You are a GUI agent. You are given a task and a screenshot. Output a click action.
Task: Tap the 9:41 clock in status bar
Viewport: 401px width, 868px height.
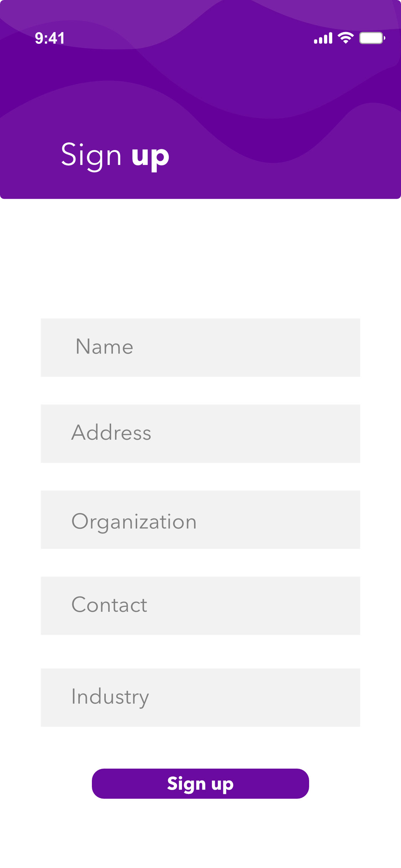[x=50, y=38]
